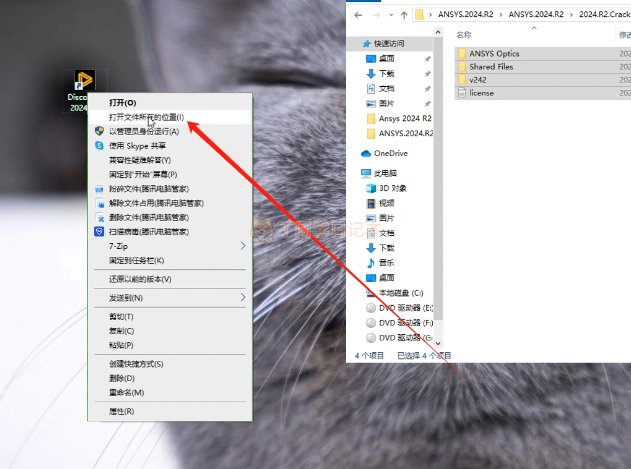
Task: Click the Skype icon in context menu
Action: pos(99,146)
